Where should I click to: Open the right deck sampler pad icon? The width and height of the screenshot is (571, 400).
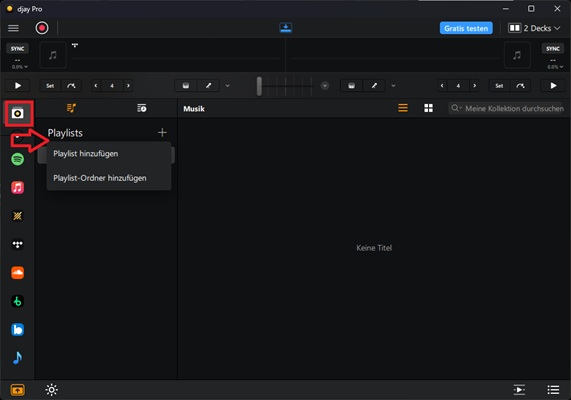tap(351, 86)
